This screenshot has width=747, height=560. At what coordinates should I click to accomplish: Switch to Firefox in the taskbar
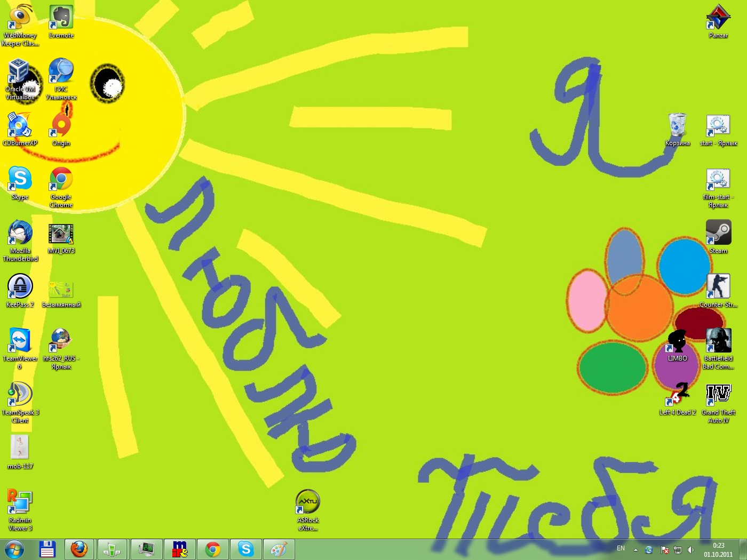80,549
